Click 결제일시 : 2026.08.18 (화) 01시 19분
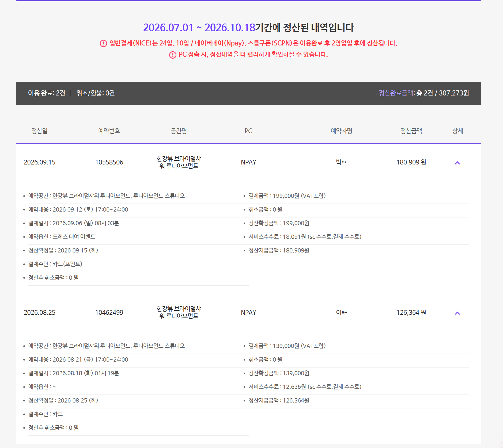The height and width of the screenshot is (448, 503). 74,373
